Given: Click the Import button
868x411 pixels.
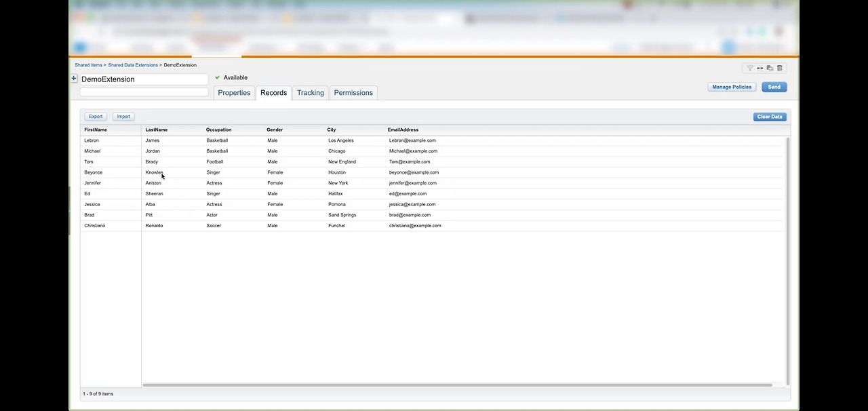Looking at the screenshot, I should pyautogui.click(x=123, y=117).
